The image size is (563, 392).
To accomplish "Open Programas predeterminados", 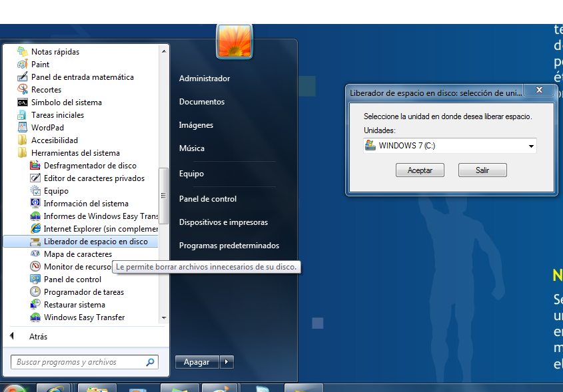I will coord(229,246).
